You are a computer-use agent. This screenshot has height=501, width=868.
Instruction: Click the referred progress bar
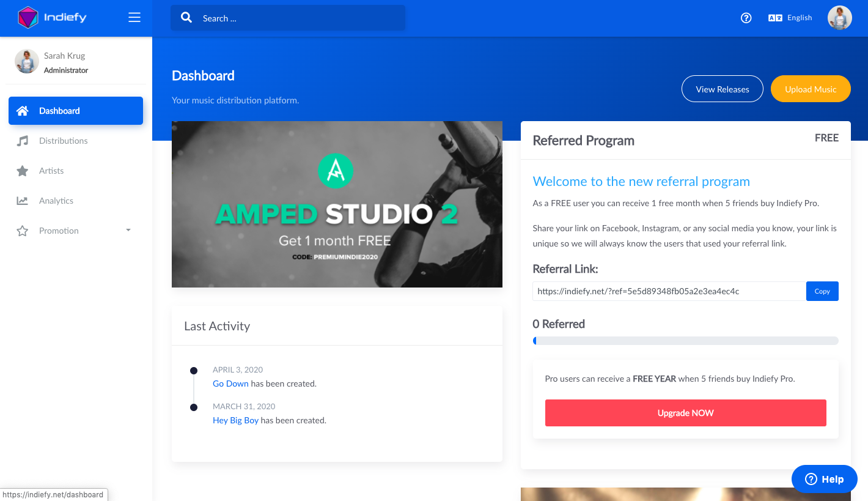pos(686,341)
